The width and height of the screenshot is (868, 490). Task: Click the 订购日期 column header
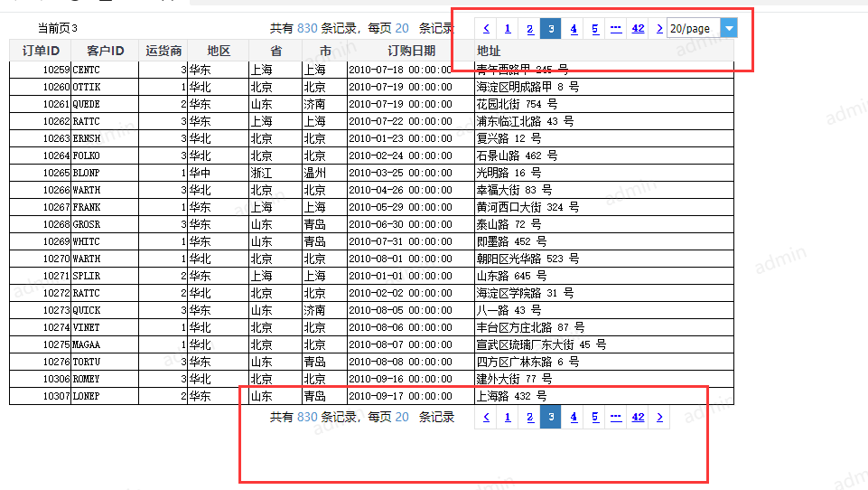coord(411,51)
